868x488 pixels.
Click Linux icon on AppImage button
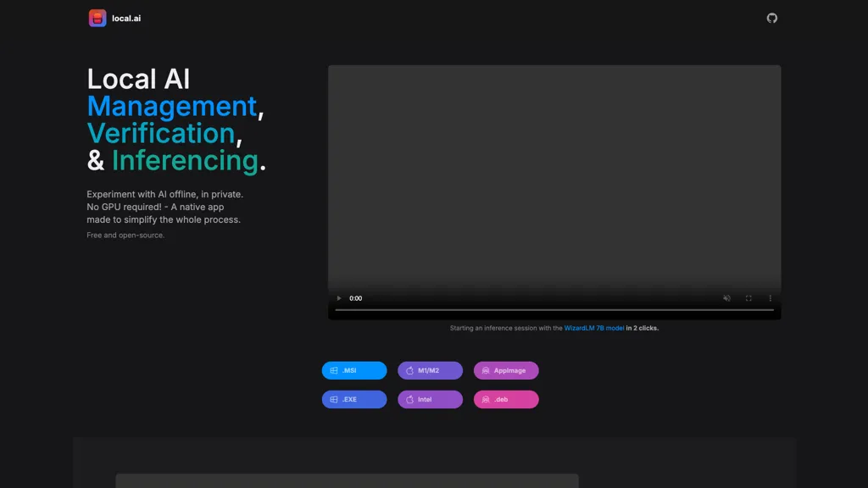pyautogui.click(x=486, y=371)
